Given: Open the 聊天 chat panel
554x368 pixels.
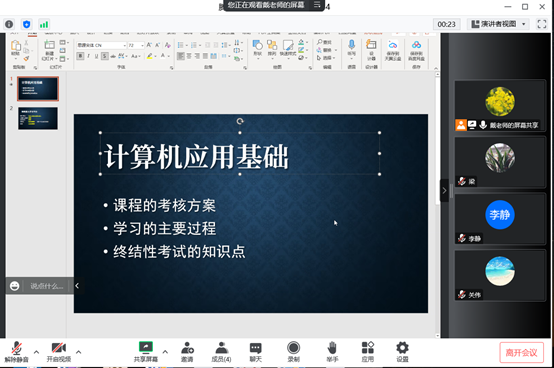Looking at the screenshot, I should pos(255,352).
